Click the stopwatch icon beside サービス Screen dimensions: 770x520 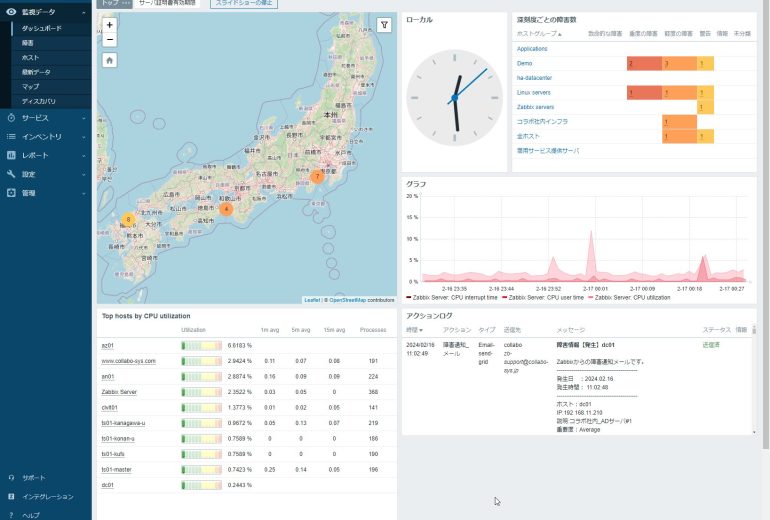coord(11,118)
